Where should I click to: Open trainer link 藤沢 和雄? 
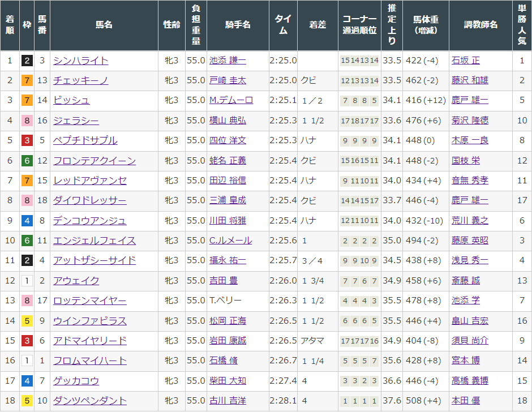tap(470, 81)
